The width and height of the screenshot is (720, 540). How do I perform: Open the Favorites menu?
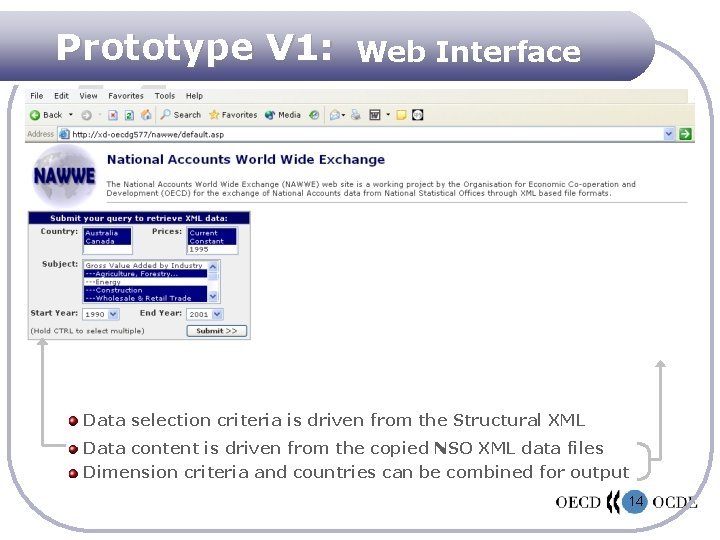point(126,96)
